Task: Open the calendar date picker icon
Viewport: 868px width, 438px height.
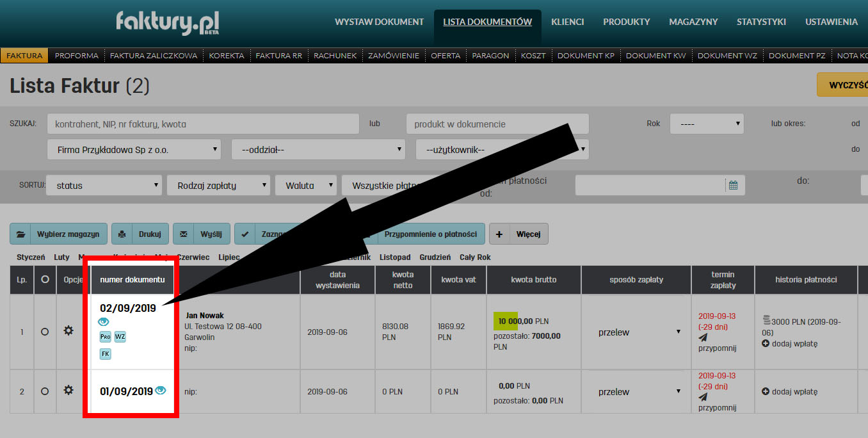Action: tap(733, 185)
